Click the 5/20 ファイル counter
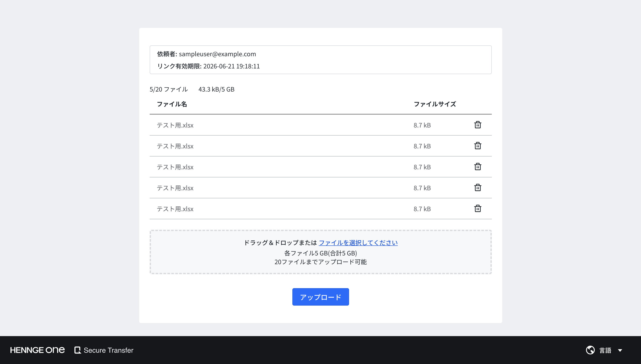Screen dimensions: 641x364 [169, 89]
